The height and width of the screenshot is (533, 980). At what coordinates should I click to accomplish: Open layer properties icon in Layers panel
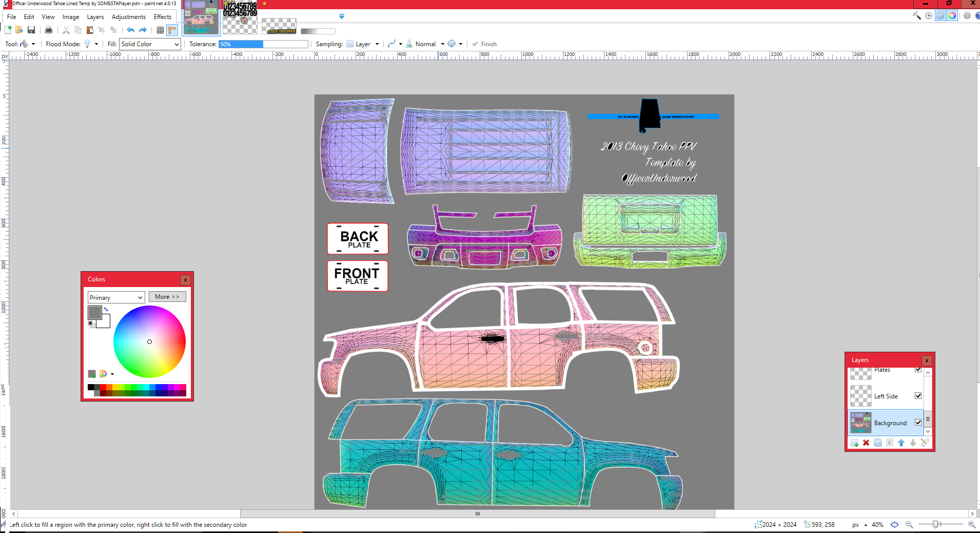pyautogui.click(x=925, y=443)
